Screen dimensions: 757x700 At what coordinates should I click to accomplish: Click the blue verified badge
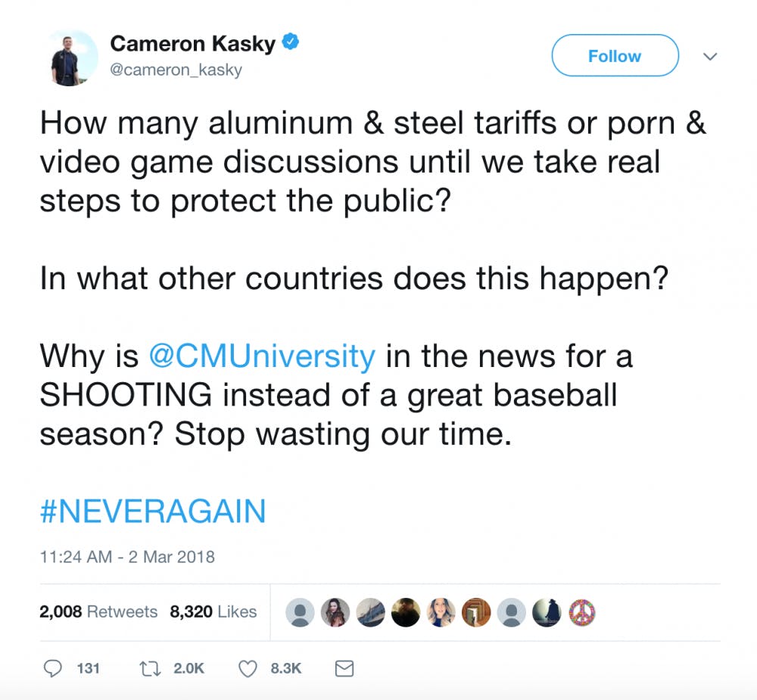click(291, 44)
